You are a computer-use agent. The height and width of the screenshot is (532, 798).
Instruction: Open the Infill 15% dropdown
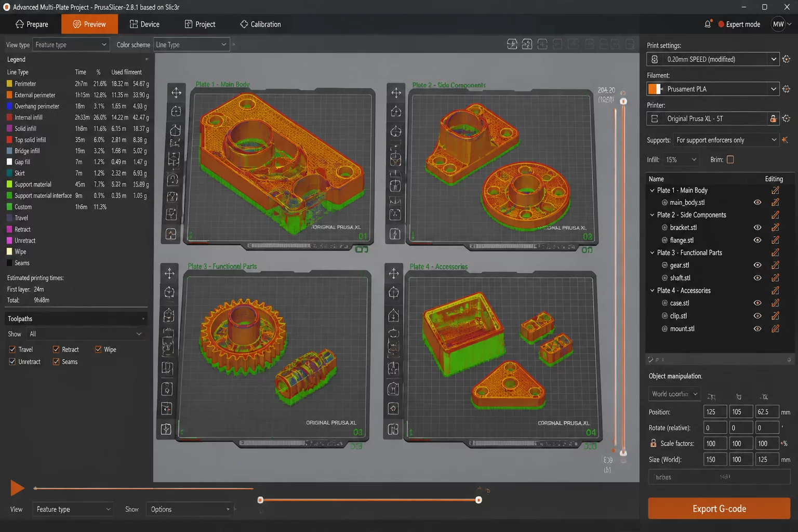(x=681, y=159)
